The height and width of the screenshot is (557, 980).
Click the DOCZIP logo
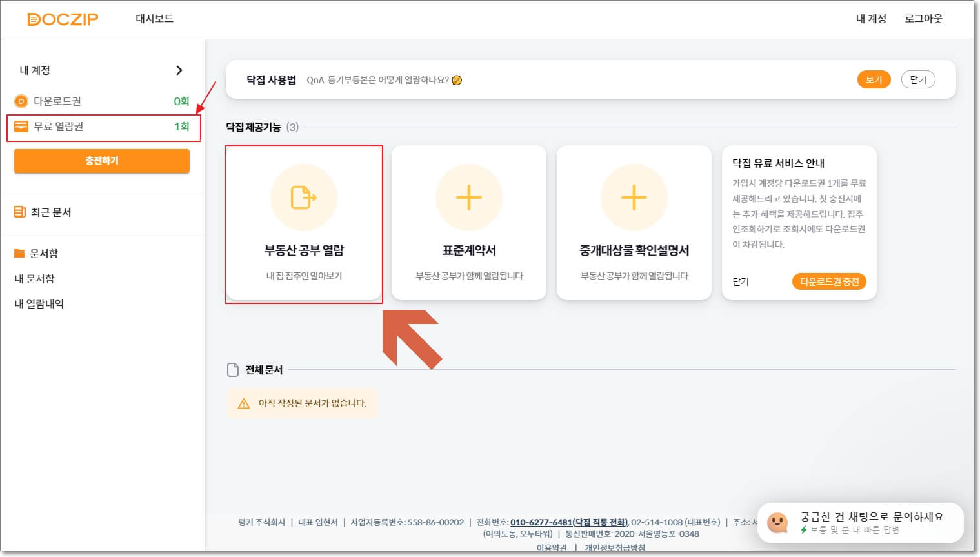(63, 19)
